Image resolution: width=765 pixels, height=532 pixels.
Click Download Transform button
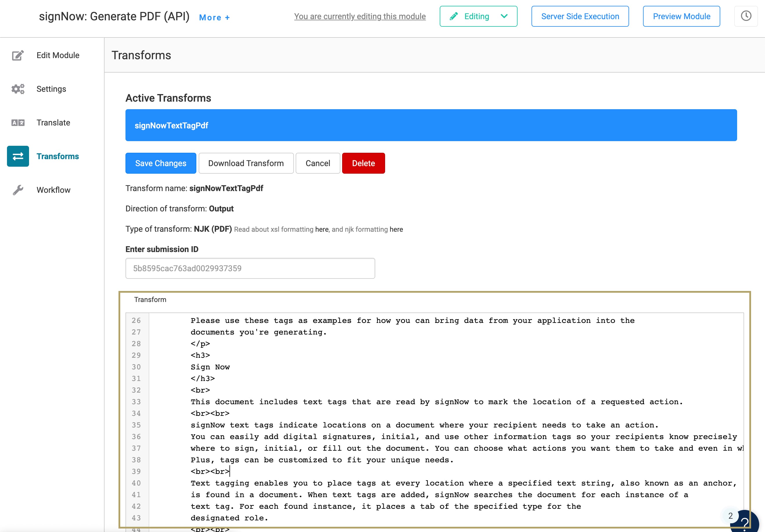coord(246,163)
